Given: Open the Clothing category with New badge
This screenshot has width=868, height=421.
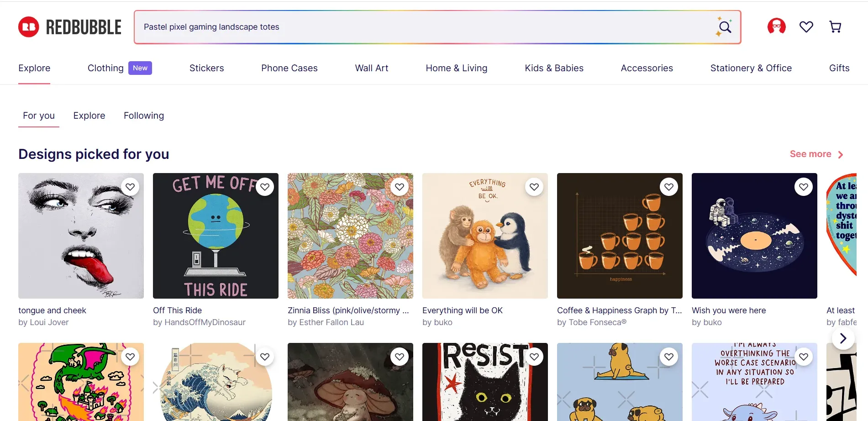Looking at the screenshot, I should (x=105, y=68).
